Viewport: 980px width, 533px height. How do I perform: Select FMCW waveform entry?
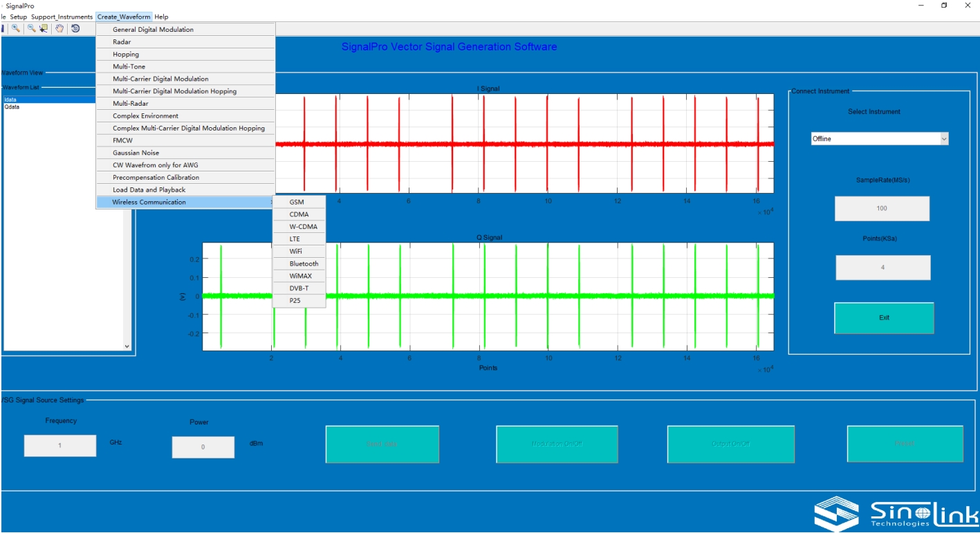[x=185, y=140]
